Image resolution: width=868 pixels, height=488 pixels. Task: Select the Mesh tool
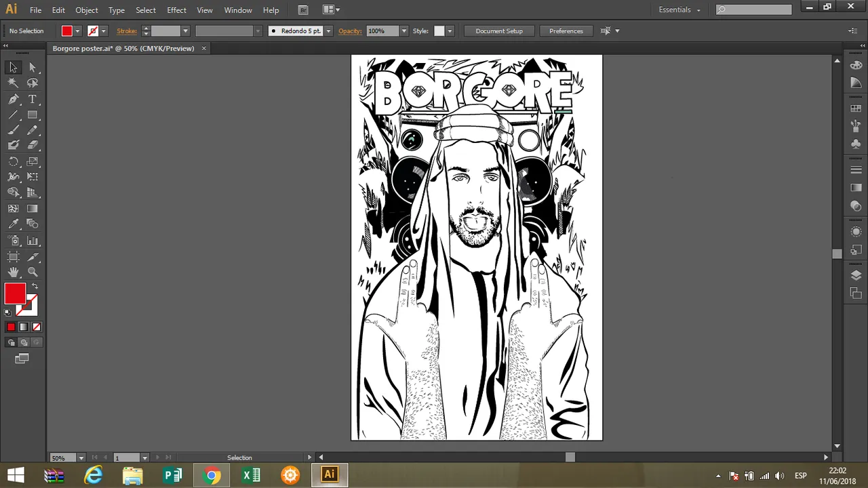coord(13,209)
